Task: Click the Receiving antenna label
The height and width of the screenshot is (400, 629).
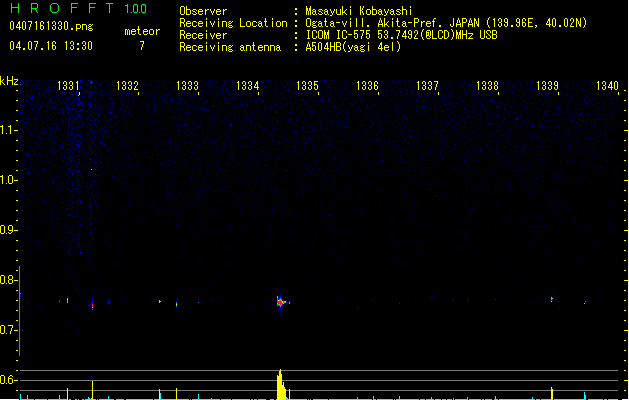Action: (230, 47)
